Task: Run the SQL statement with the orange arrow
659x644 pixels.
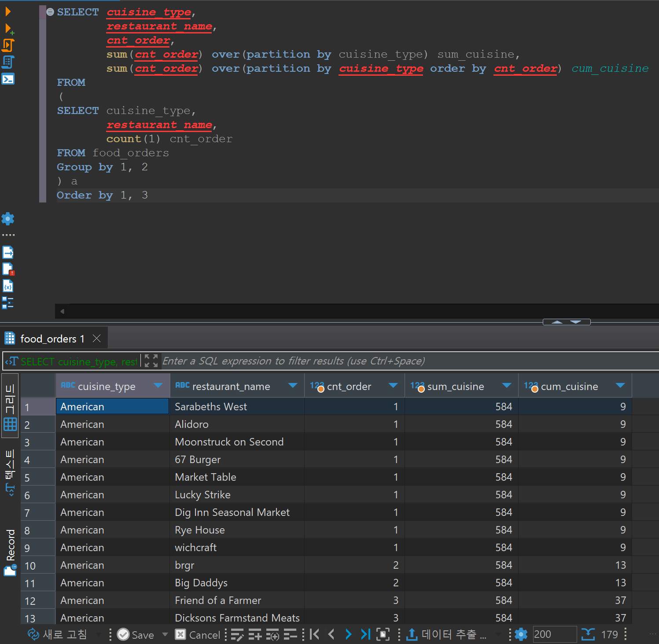Action: 7,11
